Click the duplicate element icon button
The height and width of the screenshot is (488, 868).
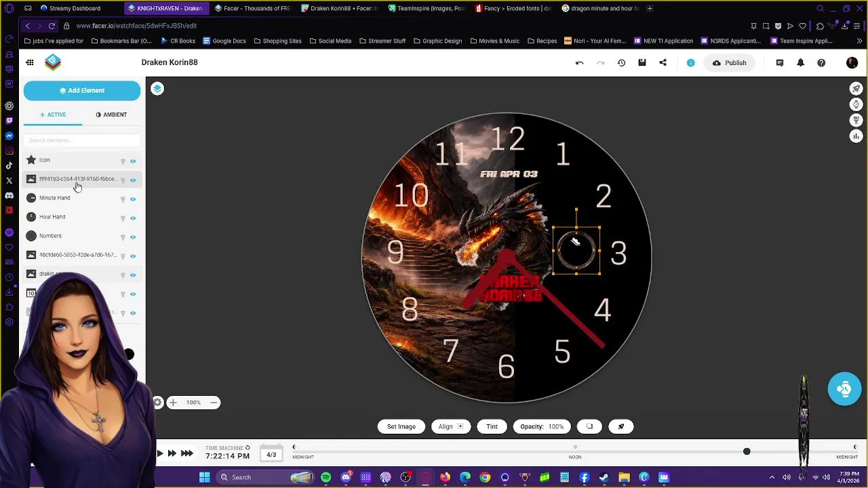tap(589, 426)
